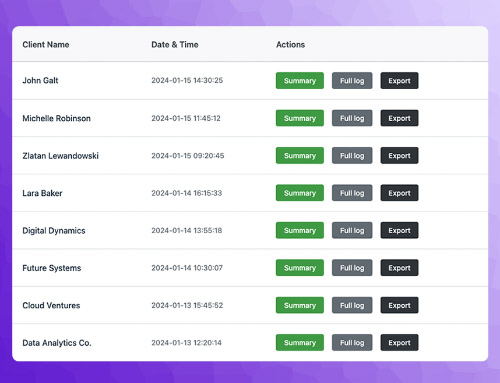Click timestamp 2024-01-14 16:15:33

[x=186, y=193]
